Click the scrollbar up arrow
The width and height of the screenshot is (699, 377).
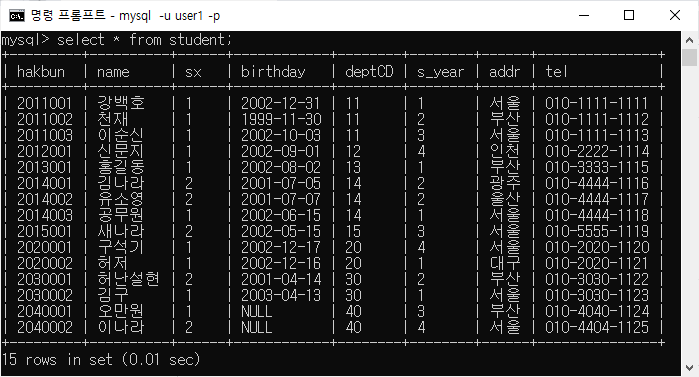690,40
